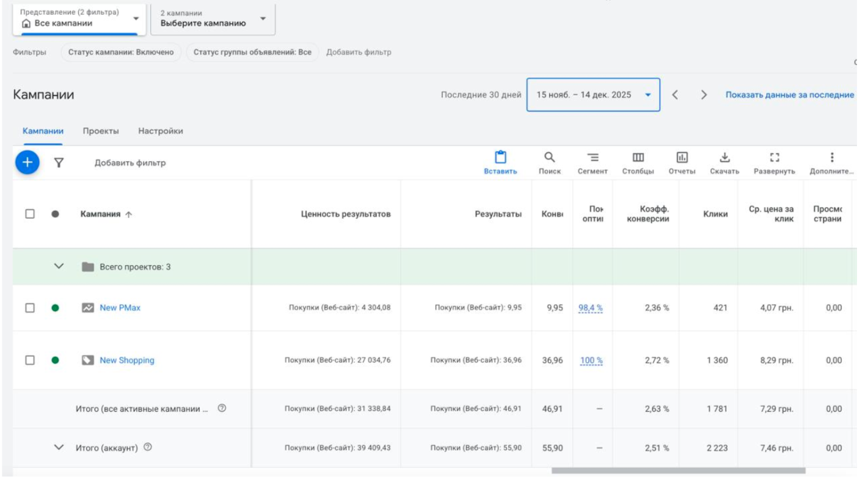Switch to the Настройки tab
Screen dimensions: 868x479
pyautogui.click(x=161, y=131)
